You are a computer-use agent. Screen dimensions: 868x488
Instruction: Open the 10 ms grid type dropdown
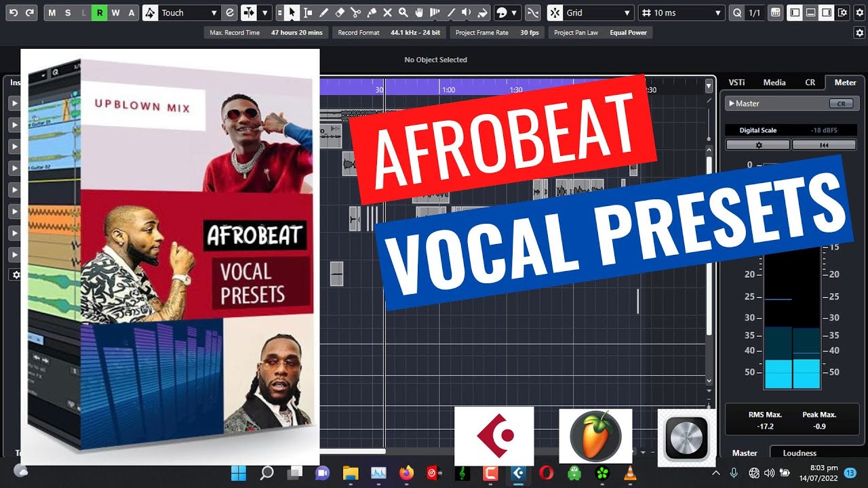tap(682, 13)
